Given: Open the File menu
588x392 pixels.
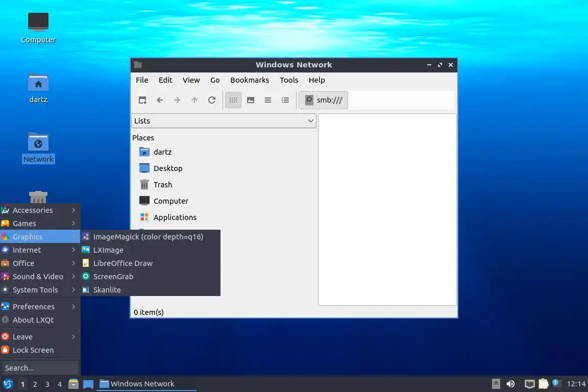Looking at the screenshot, I should click(x=142, y=80).
